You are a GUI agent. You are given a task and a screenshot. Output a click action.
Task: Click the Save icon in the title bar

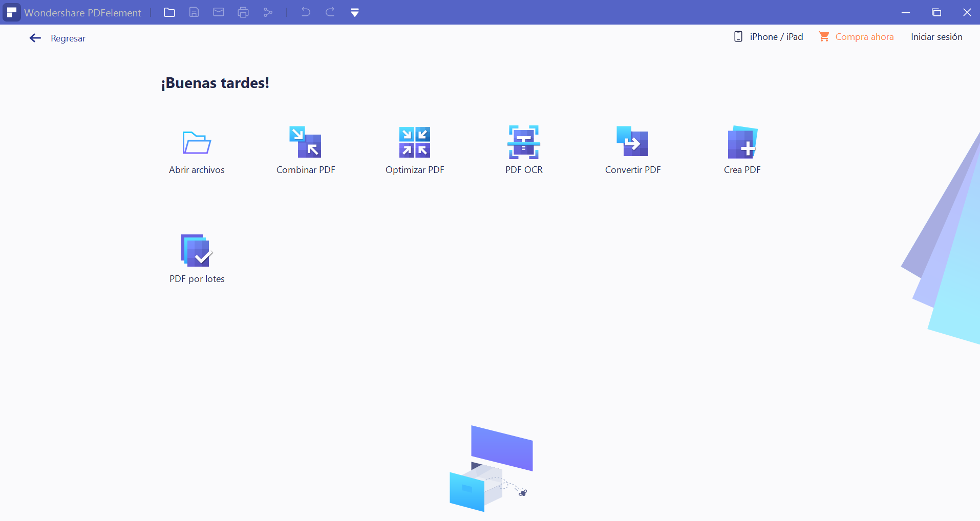194,12
